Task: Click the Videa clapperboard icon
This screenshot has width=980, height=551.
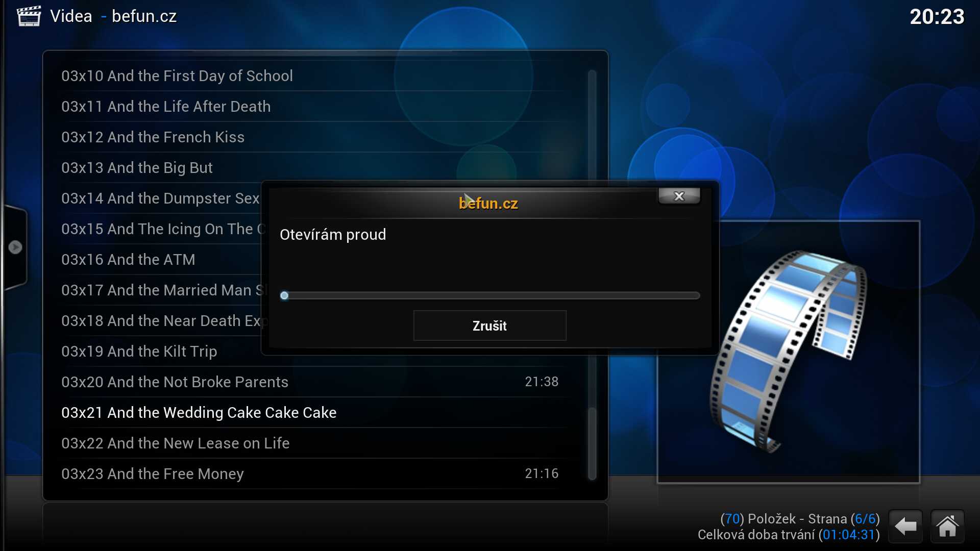Action: [x=29, y=16]
